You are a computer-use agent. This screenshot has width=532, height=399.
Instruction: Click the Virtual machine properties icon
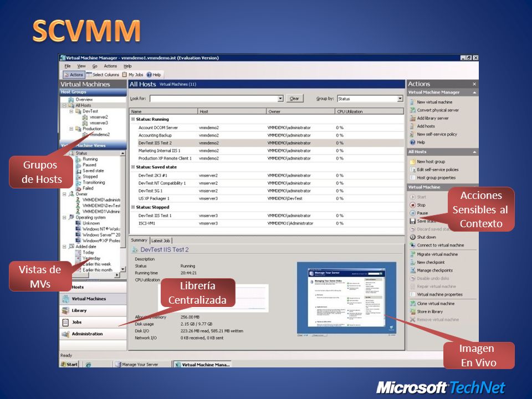click(412, 294)
